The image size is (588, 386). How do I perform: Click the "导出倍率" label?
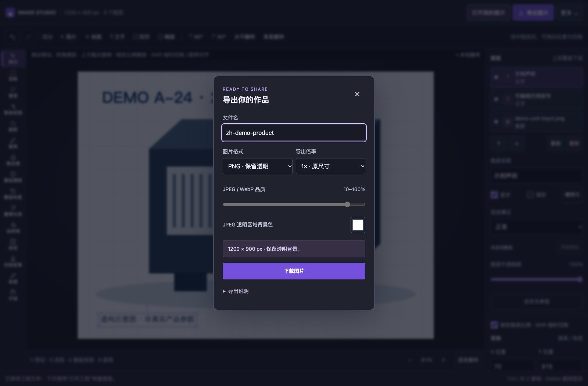pyautogui.click(x=306, y=151)
